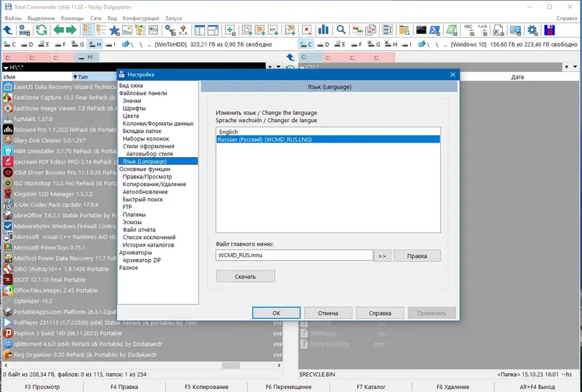Go forward with the green right arrow
Viewport: 582px width, 392px height.
pyautogui.click(x=71, y=30)
